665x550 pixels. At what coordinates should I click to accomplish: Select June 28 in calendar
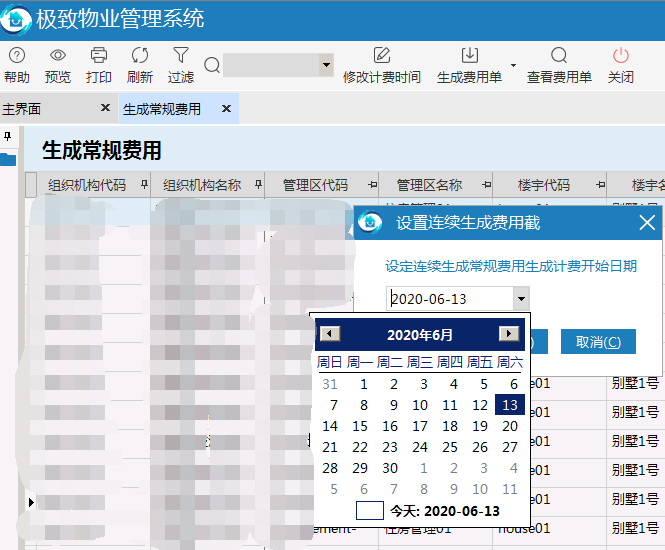coord(330,468)
